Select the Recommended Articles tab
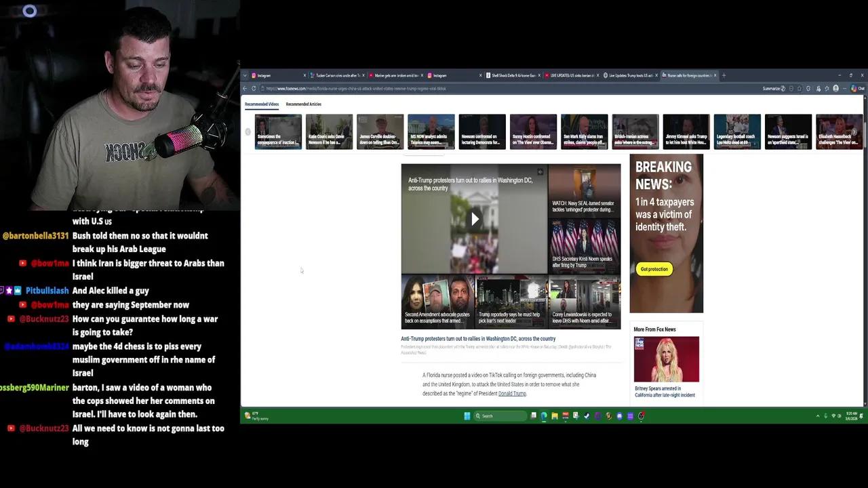The width and height of the screenshot is (868, 488). point(303,104)
